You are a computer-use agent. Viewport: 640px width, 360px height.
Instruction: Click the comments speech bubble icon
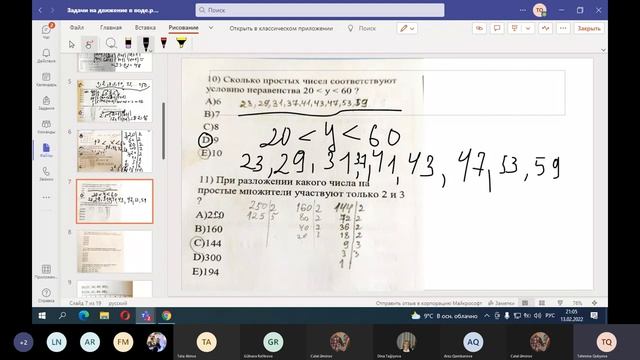tap(497, 28)
